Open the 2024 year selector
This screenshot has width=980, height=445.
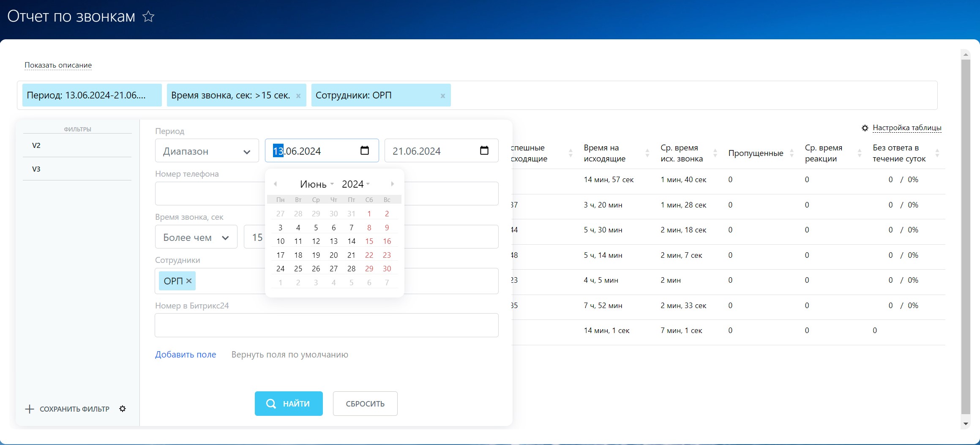point(355,184)
